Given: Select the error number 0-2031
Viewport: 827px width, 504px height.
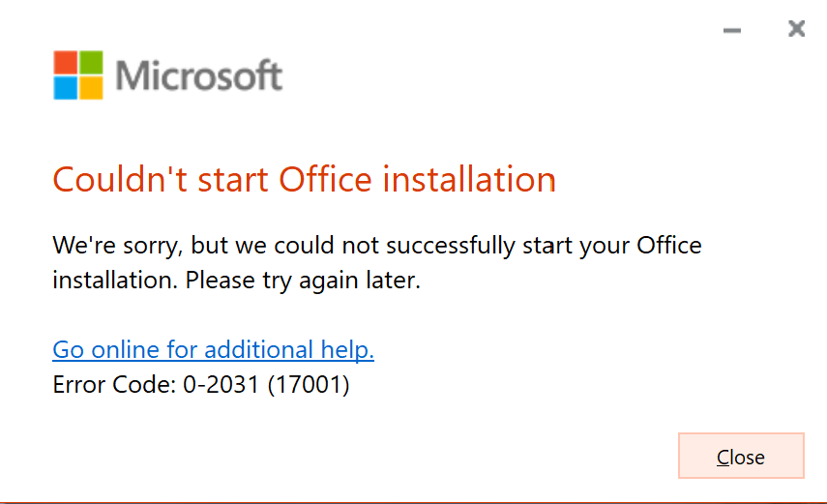Looking at the screenshot, I should coord(221,384).
